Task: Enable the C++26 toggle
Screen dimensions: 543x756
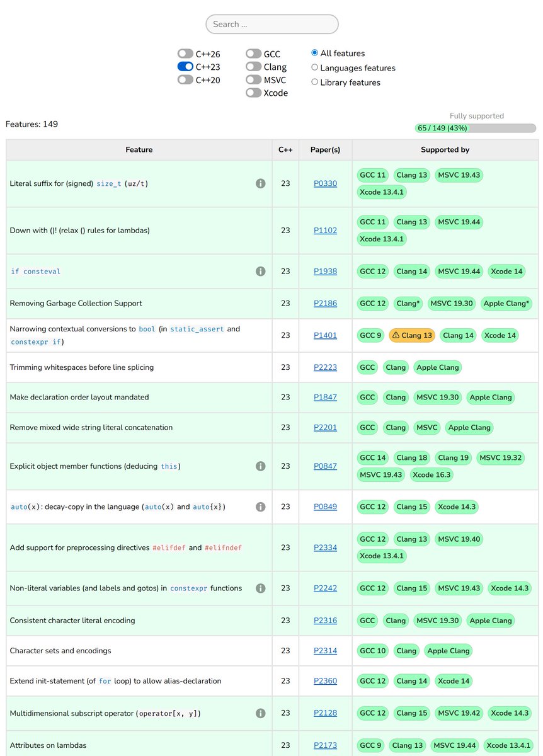Action: pos(186,54)
